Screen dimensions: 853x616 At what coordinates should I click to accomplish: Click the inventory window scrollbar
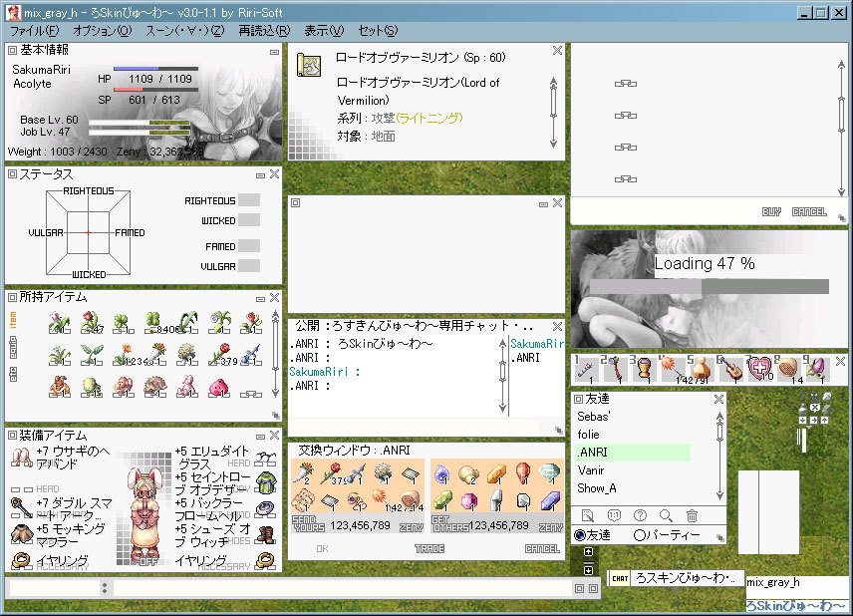tap(275, 354)
